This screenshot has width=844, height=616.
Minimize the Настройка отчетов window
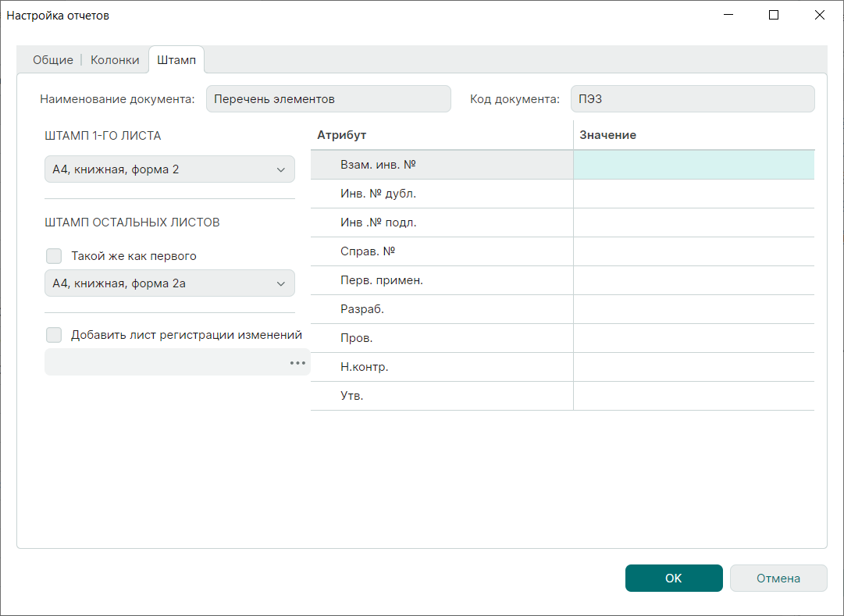[728, 15]
